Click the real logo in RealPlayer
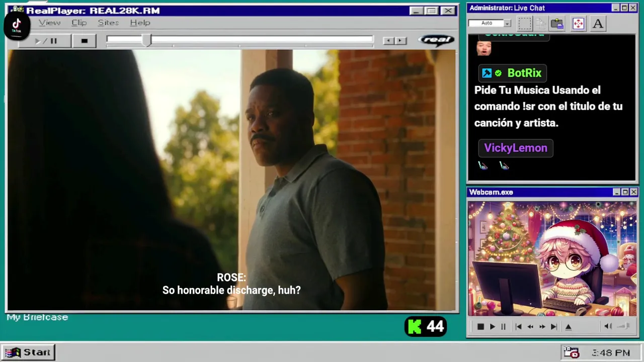 (x=437, y=40)
